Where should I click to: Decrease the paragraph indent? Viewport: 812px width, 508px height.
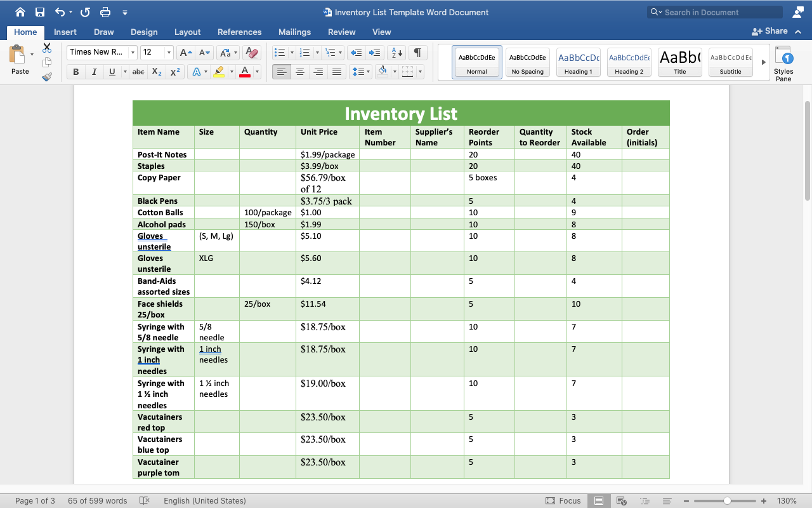tap(357, 52)
